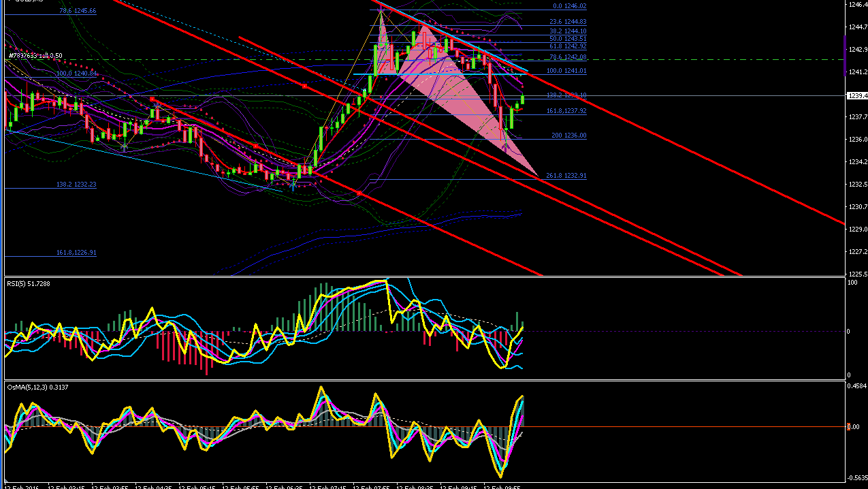868x489 pixels.
Task: Select the 23.6 1244.83 Fibonacci level
Action: [x=568, y=22]
